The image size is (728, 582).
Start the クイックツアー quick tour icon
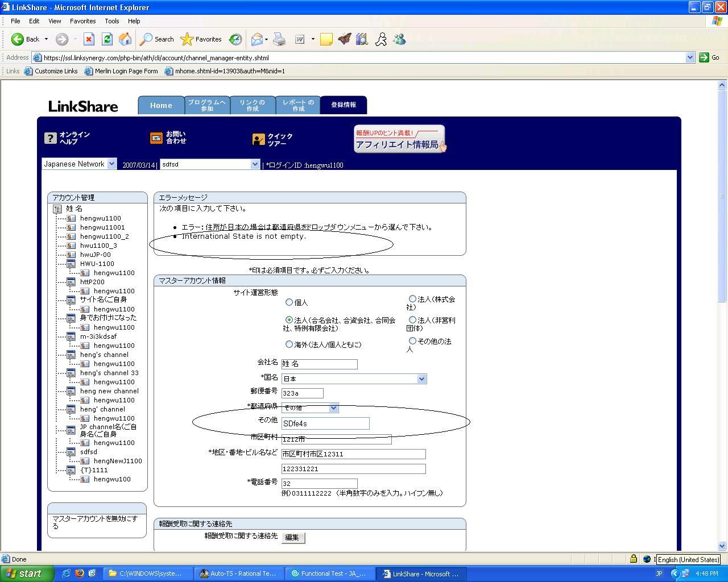point(259,139)
